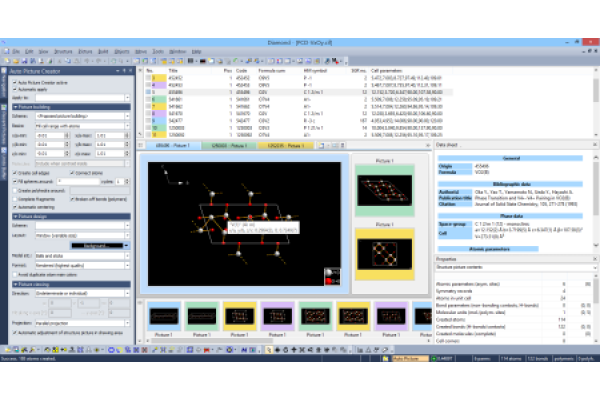Click the Open folder icon in the top toolbar
Image resolution: width=600 pixels, height=400 pixels.
[x=16, y=61]
